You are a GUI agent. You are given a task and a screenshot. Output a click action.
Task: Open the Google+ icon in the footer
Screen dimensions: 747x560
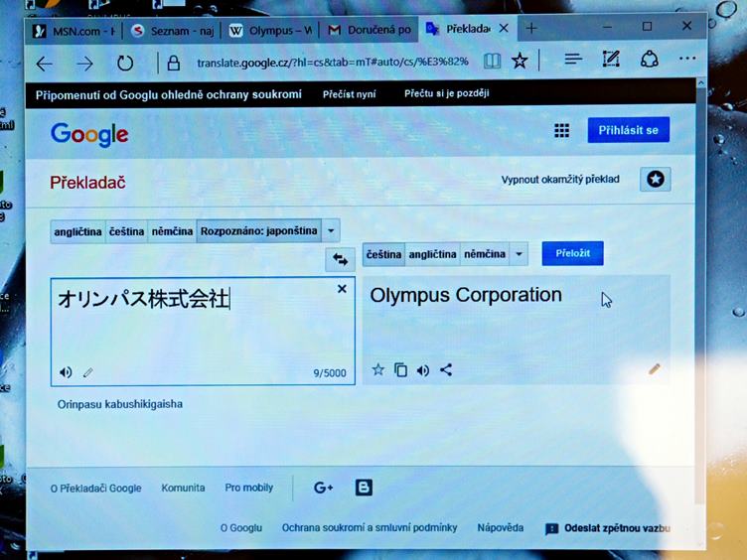click(x=323, y=488)
